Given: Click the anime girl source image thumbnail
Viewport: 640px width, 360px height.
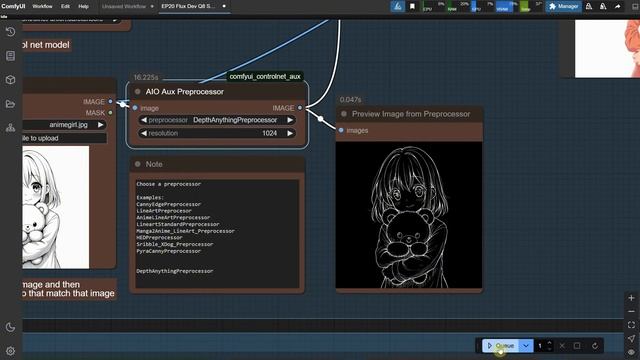Looking at the screenshot, I should pyautogui.click(x=56, y=207).
